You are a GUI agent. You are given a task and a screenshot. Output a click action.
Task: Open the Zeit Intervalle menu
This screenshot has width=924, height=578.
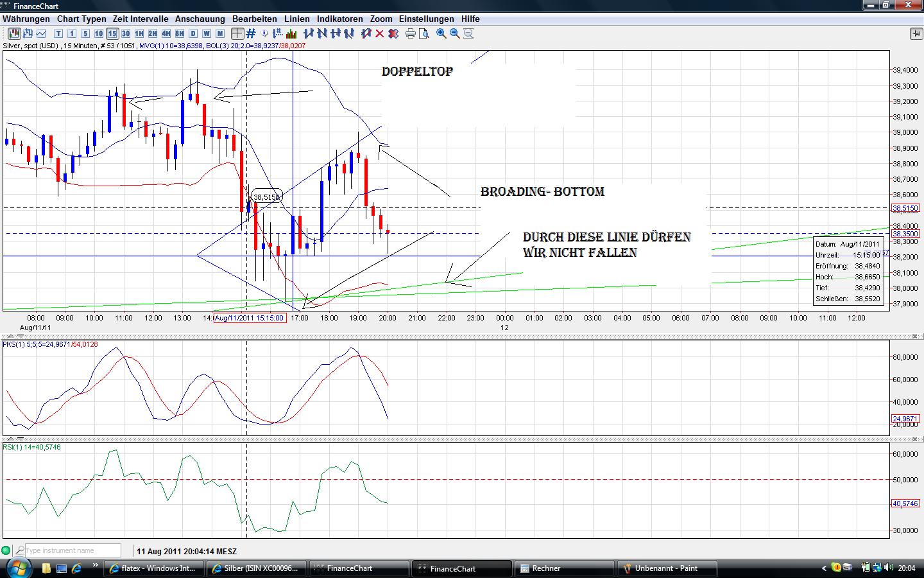141,19
